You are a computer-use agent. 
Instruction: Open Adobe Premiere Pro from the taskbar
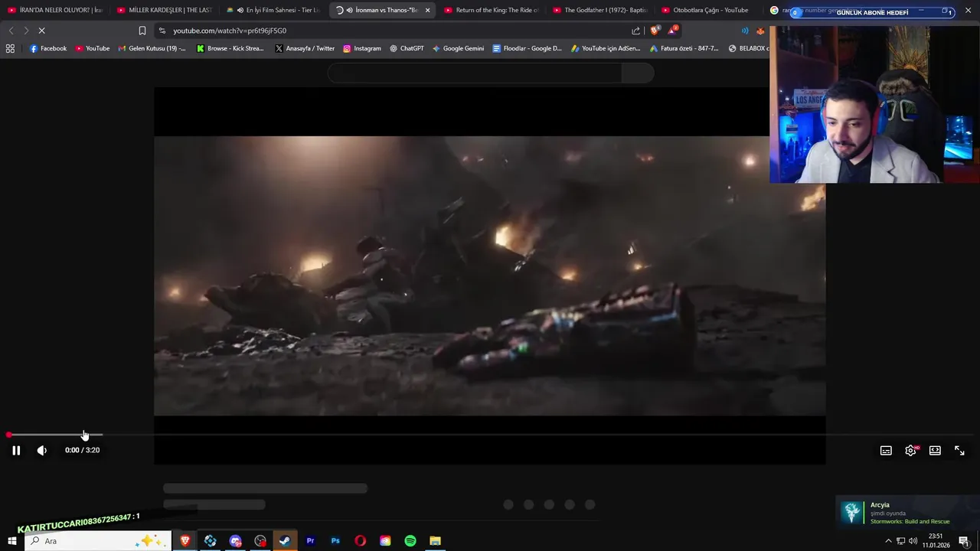pos(310,541)
